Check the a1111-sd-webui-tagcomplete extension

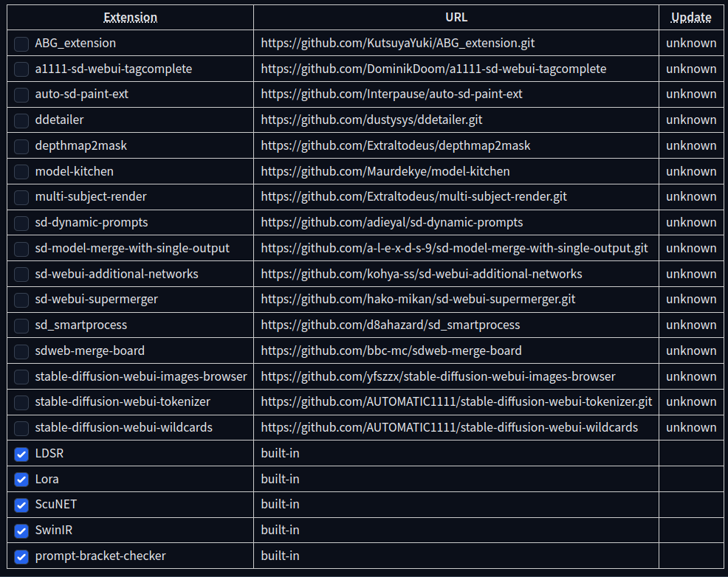pos(21,69)
